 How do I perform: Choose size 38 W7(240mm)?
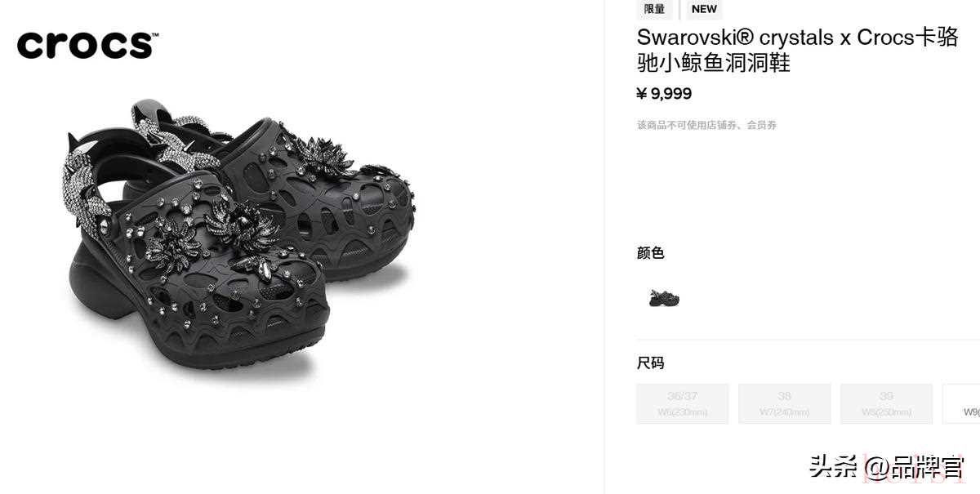click(x=784, y=403)
